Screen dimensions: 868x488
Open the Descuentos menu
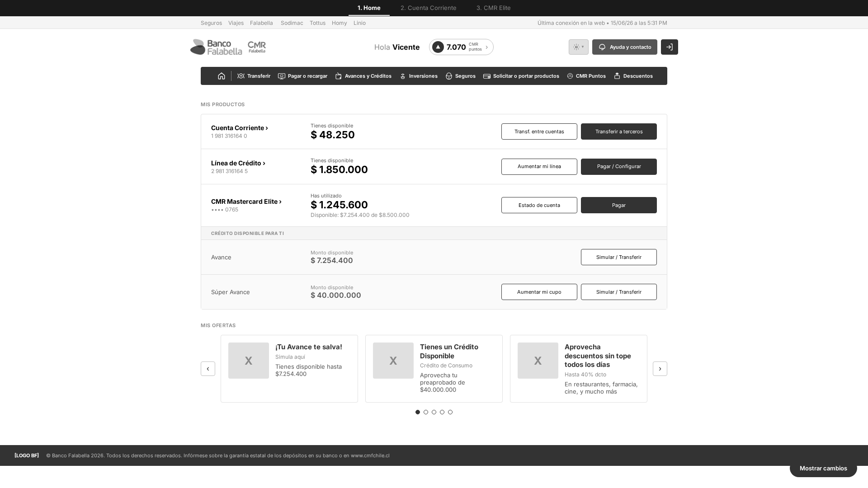pos(633,76)
